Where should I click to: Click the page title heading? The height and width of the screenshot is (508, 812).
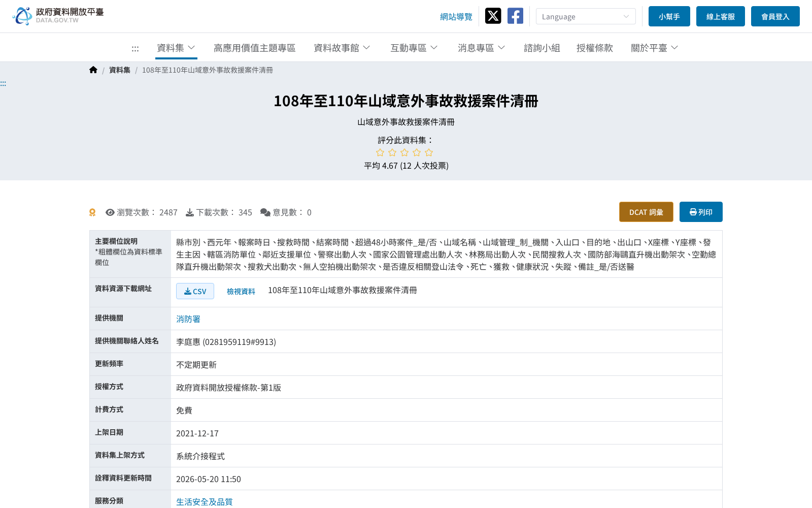point(406,101)
